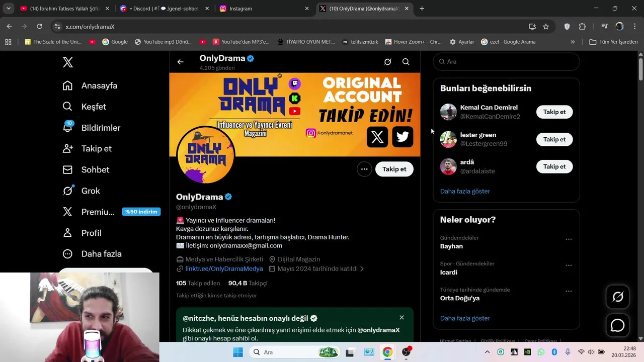Image resolution: width=644 pixels, height=362 pixels.
Task: Open floating Grok button
Action: pos(617,297)
